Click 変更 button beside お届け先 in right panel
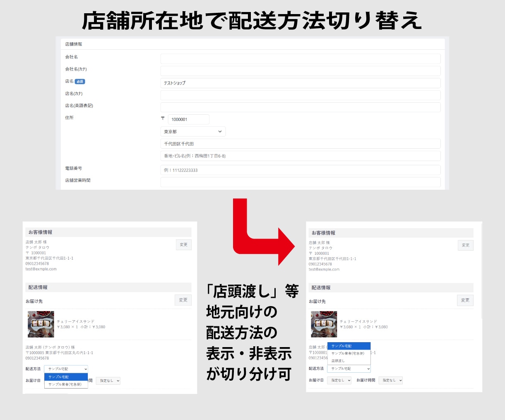 [465, 300]
